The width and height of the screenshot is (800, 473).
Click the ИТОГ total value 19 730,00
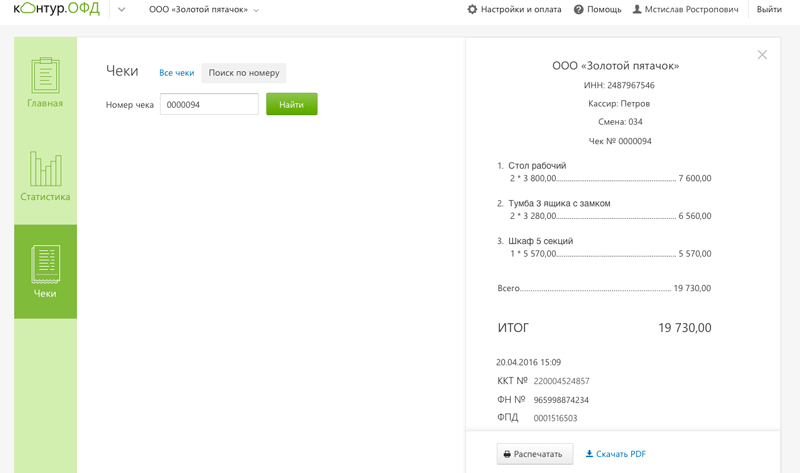click(685, 328)
